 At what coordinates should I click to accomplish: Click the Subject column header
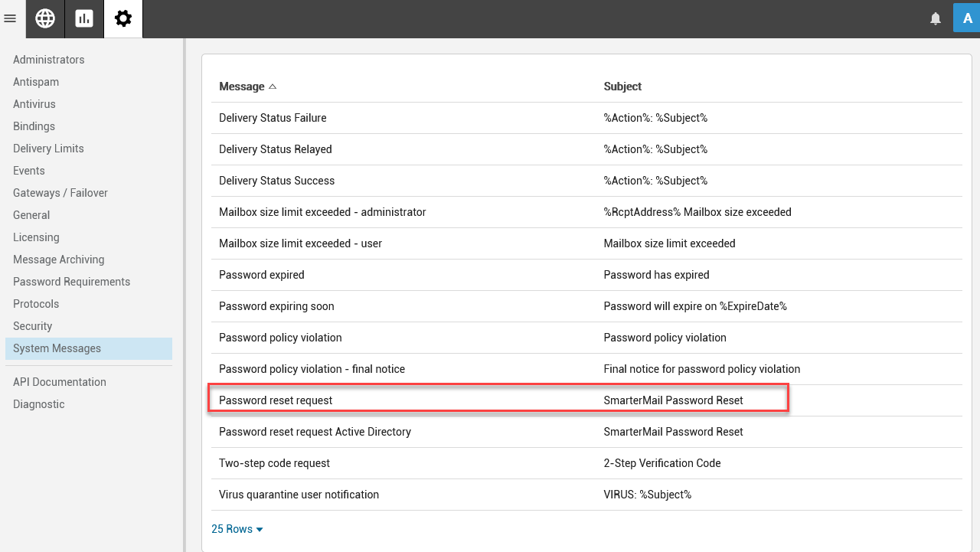[622, 87]
